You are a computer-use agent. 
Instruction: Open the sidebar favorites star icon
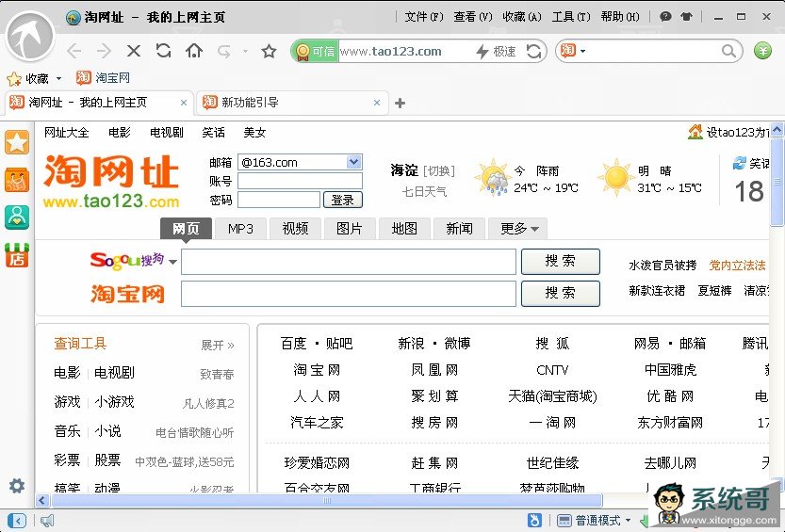click(x=17, y=143)
